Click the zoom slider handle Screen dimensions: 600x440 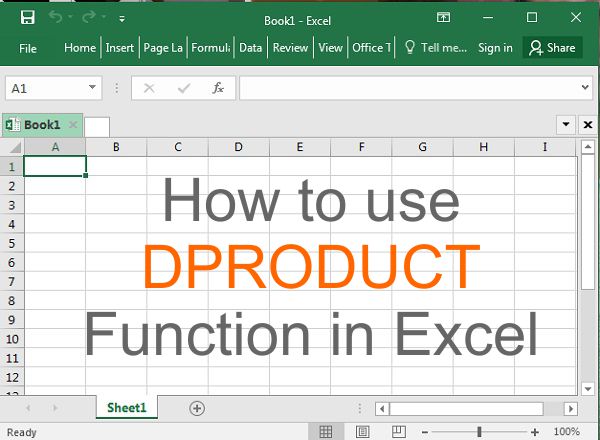[x=479, y=432]
